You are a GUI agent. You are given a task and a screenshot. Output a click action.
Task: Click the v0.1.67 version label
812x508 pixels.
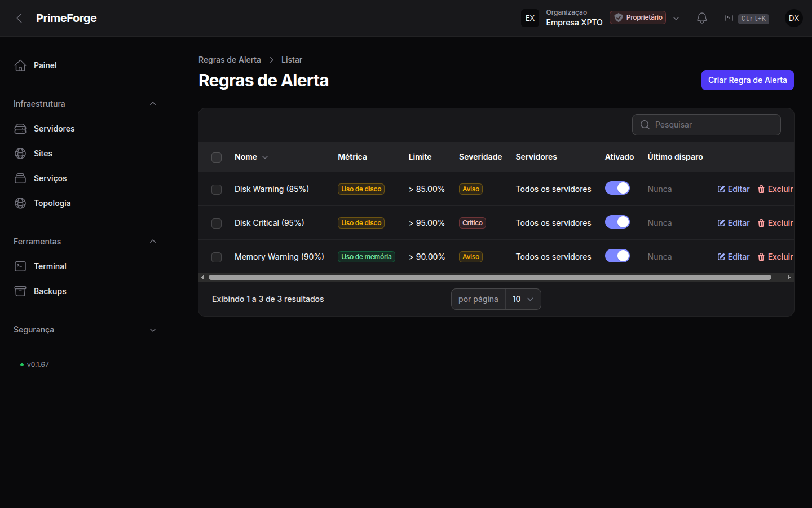click(38, 365)
